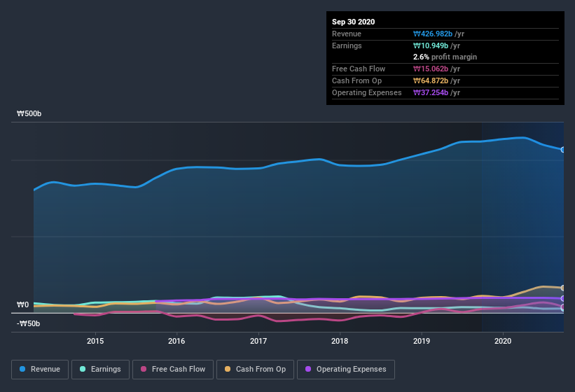Image resolution: width=575 pixels, height=392 pixels.
Task: Click the 2.6% profit margin text
Action: pos(445,57)
